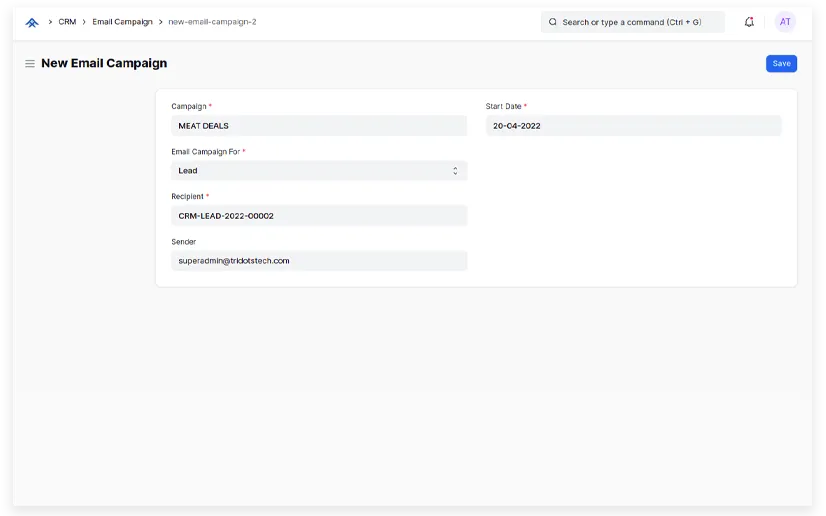This screenshot has width=826, height=516.
Task: Focus the search or command box
Action: (x=640, y=22)
